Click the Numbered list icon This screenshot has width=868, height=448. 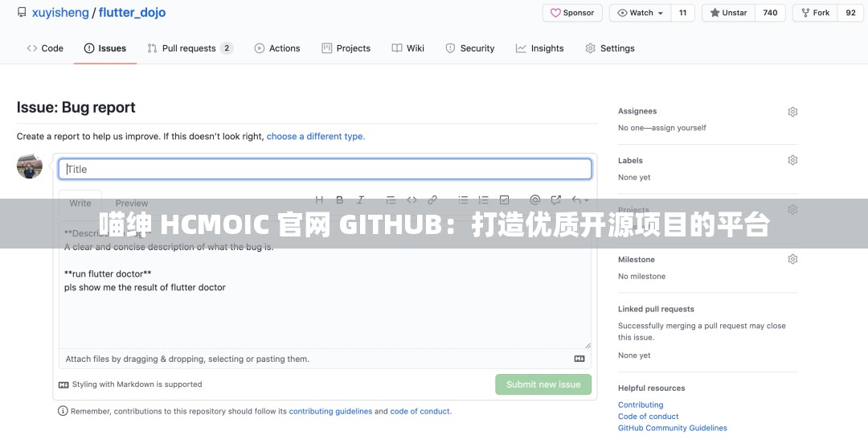pyautogui.click(x=483, y=200)
